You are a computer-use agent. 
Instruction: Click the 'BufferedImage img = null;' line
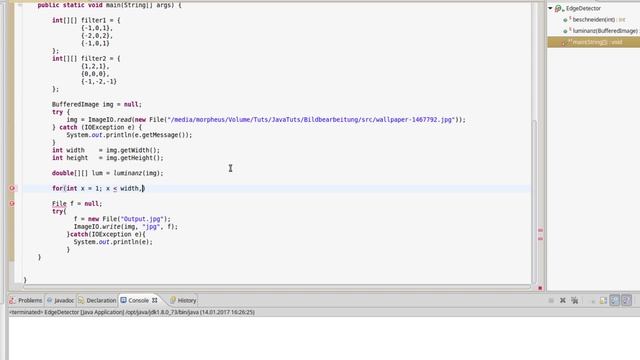[x=97, y=104]
